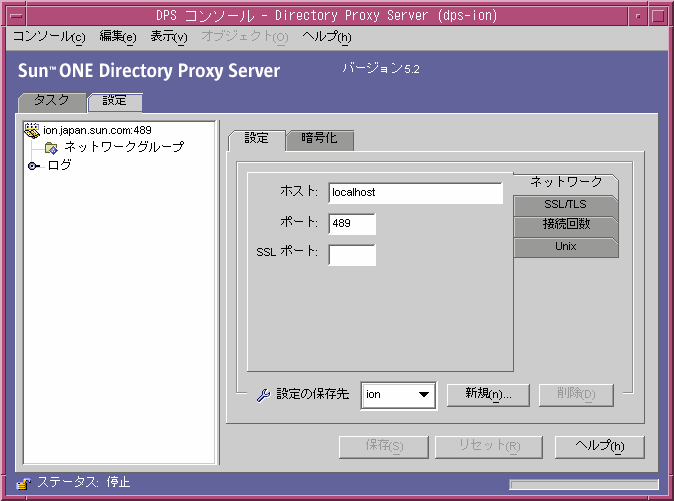The height and width of the screenshot is (501, 674).
Task: Click the 削除(D) button
Action: [x=576, y=395]
